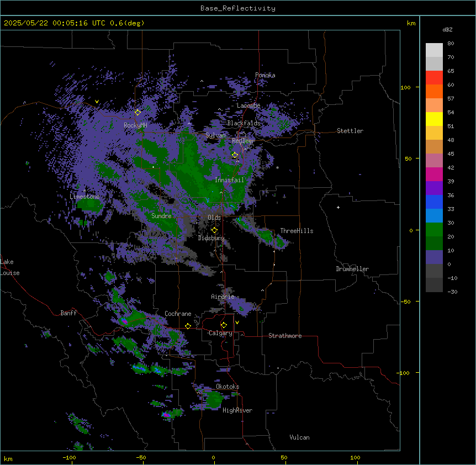Click the HighRiver label
476x465 pixels.
click(237, 410)
